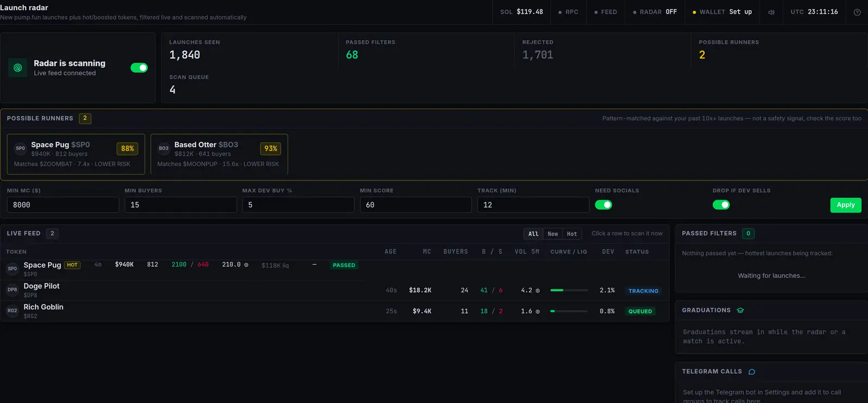Click the TRACKING status badge for Doge Pilot
868x403 pixels.
point(643,291)
